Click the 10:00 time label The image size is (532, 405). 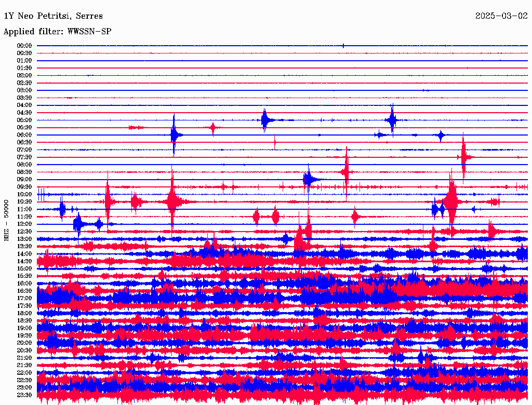24,194
